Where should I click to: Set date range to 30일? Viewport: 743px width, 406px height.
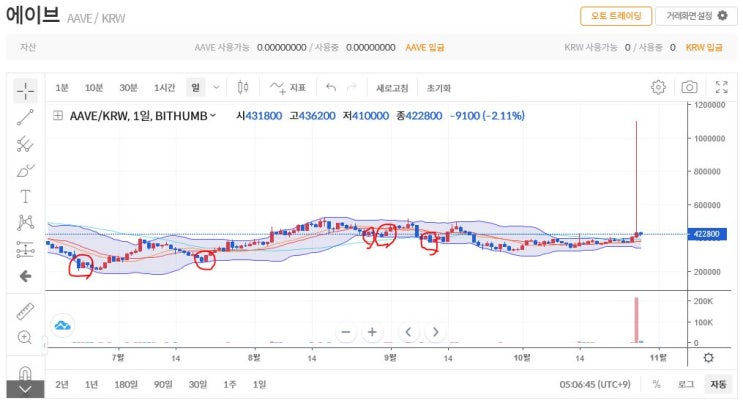[x=198, y=384]
